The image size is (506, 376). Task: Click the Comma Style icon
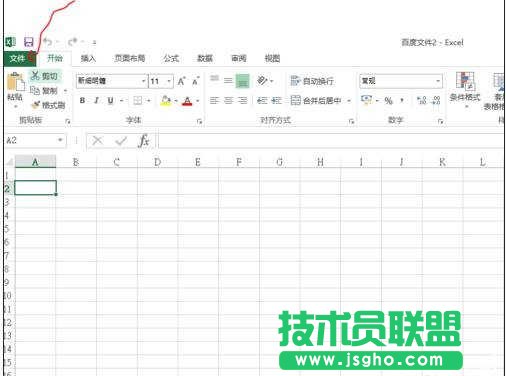coord(402,100)
